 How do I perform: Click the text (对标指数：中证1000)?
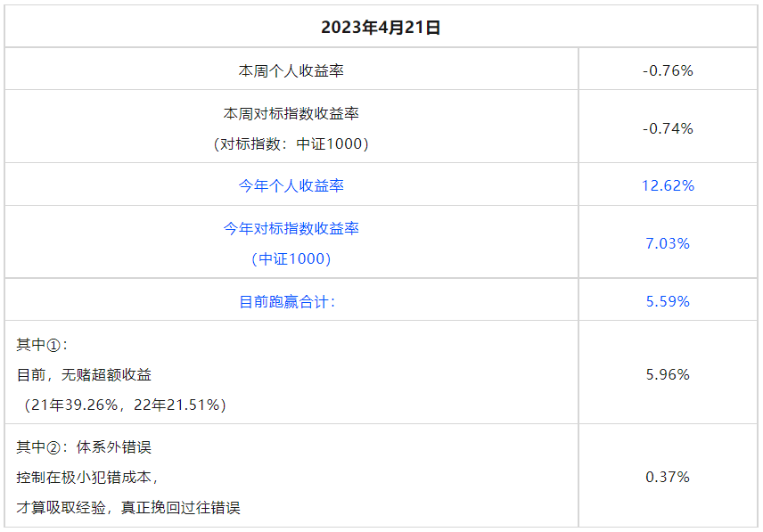pos(291,144)
